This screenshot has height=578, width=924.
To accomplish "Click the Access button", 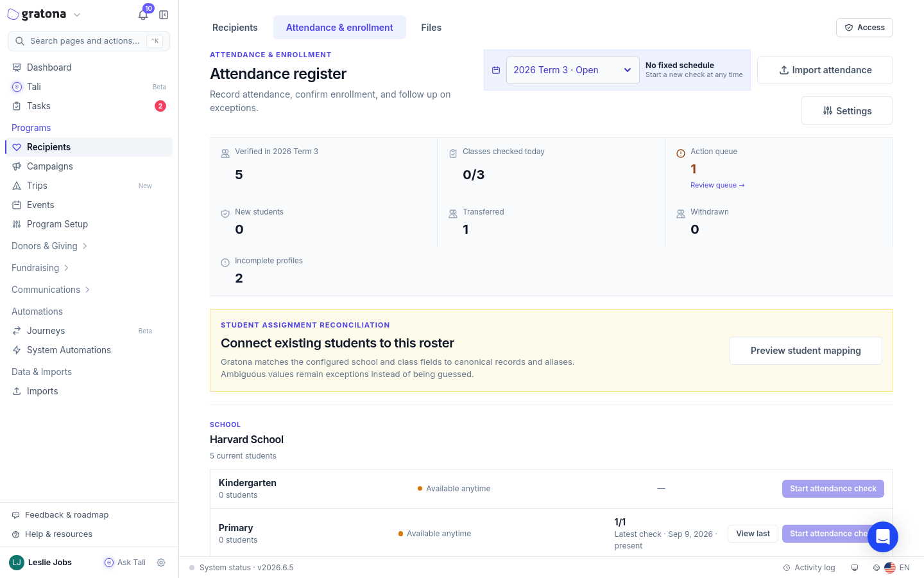I will pyautogui.click(x=864, y=28).
